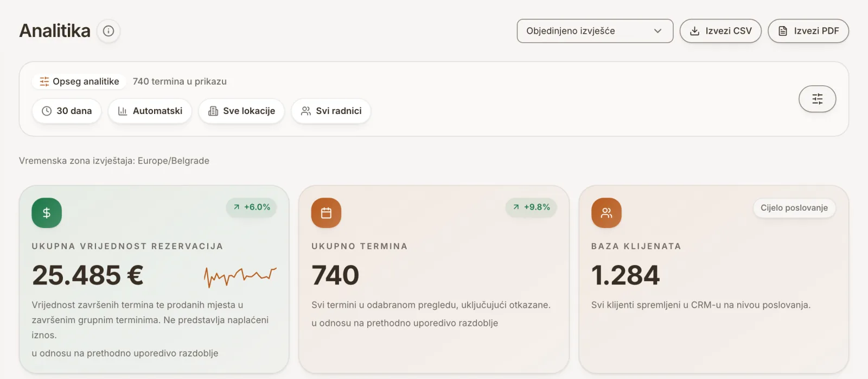Viewport: 868px width, 379px height.
Task: Click the info icon next to Analitika
Action: (x=108, y=31)
